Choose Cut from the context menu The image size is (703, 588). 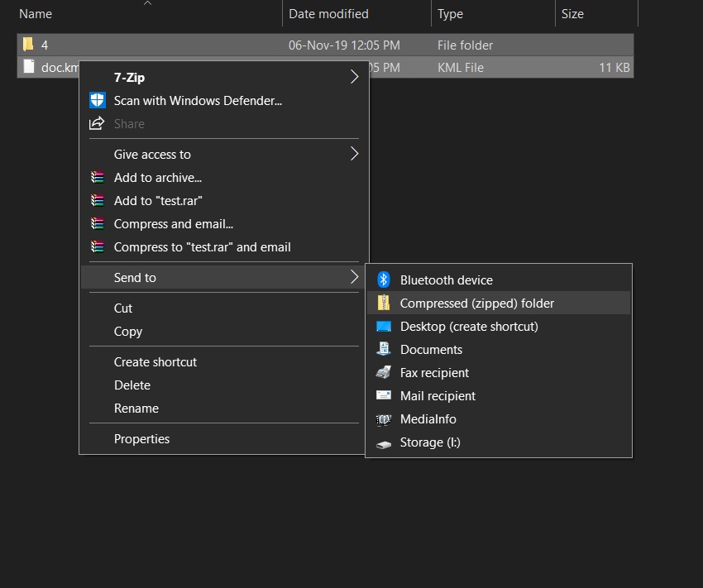coord(224,308)
